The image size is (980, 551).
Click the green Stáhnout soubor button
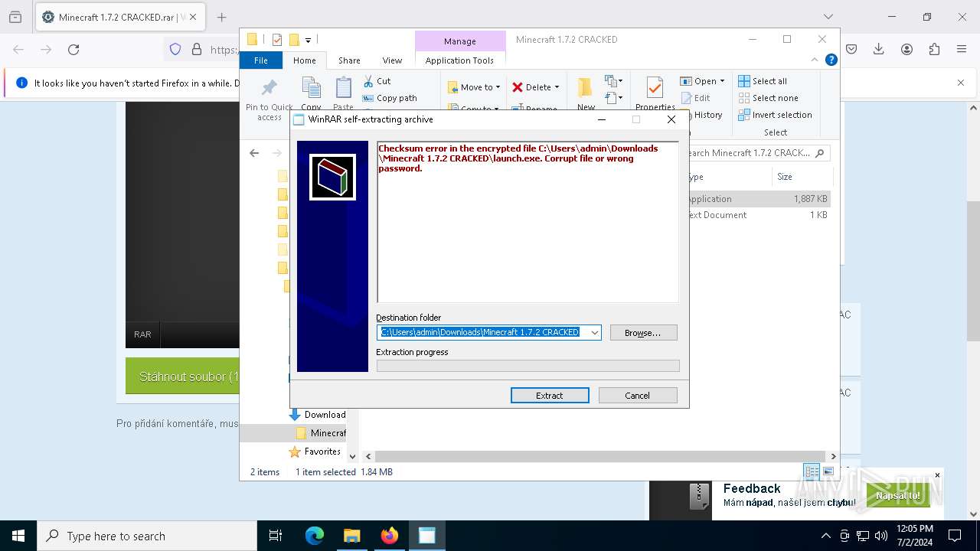[182, 377]
